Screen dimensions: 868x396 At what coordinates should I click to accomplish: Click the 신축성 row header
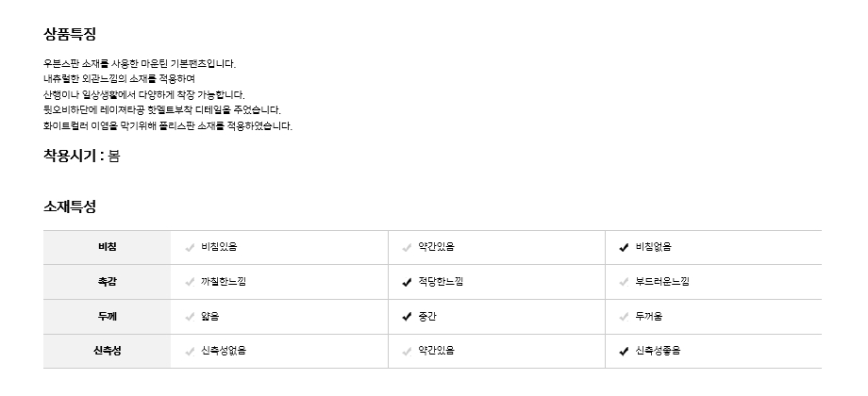pos(107,351)
